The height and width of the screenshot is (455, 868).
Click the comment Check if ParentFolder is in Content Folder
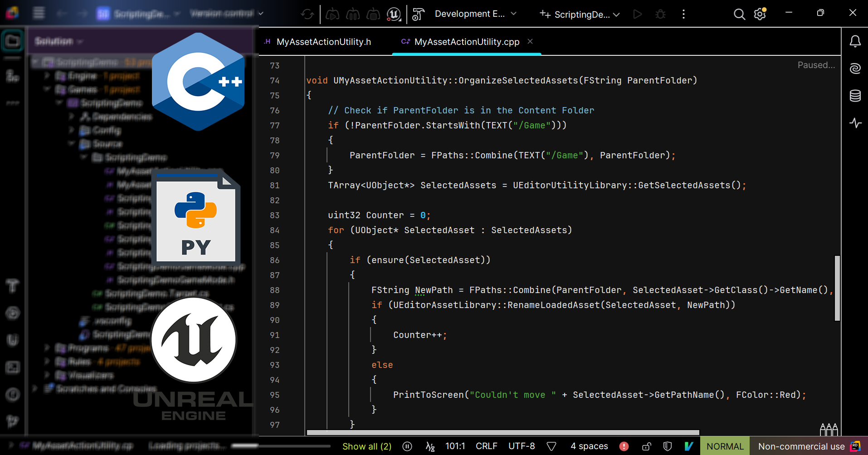coord(461,110)
